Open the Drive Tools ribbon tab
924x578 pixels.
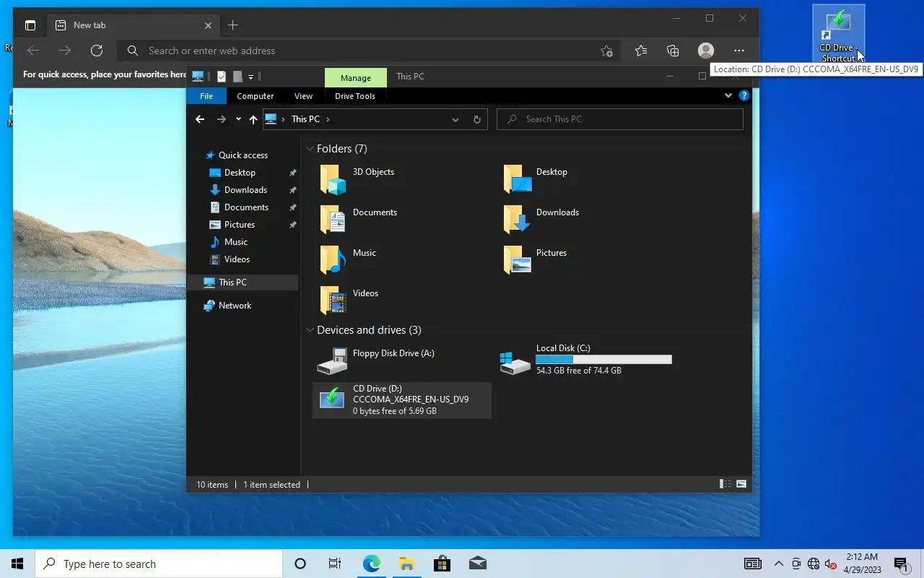tap(355, 96)
